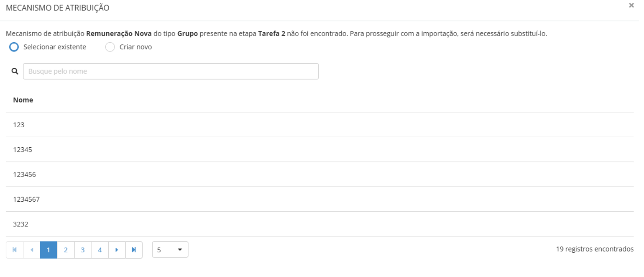Switch to page 2 of results
Viewport: 644px width, 277px height.
[66, 250]
